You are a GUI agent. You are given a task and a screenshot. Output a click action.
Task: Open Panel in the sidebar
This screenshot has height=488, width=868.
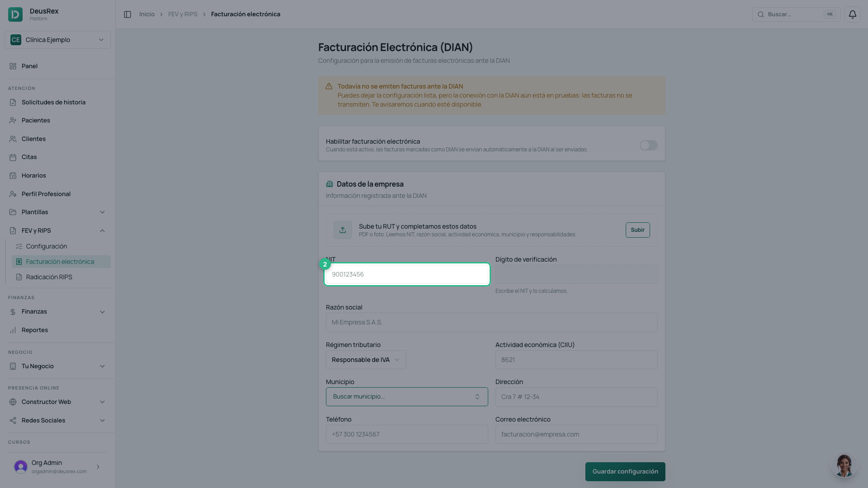(x=57, y=66)
